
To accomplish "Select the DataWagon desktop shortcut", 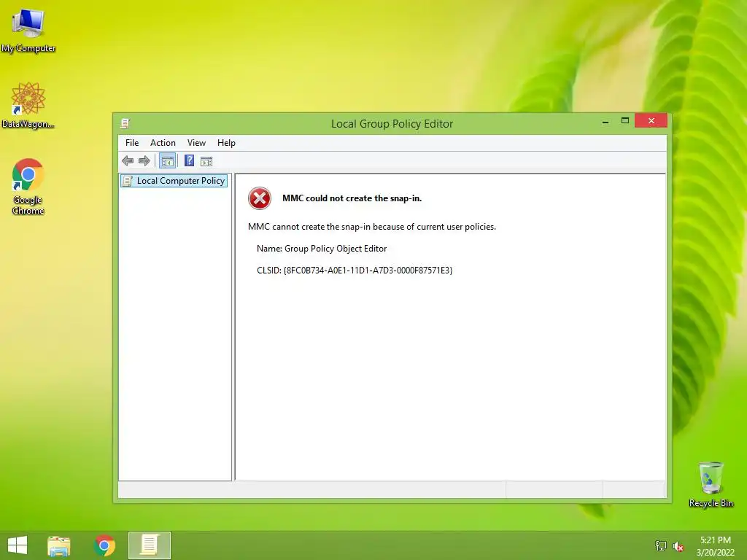I will click(28, 105).
